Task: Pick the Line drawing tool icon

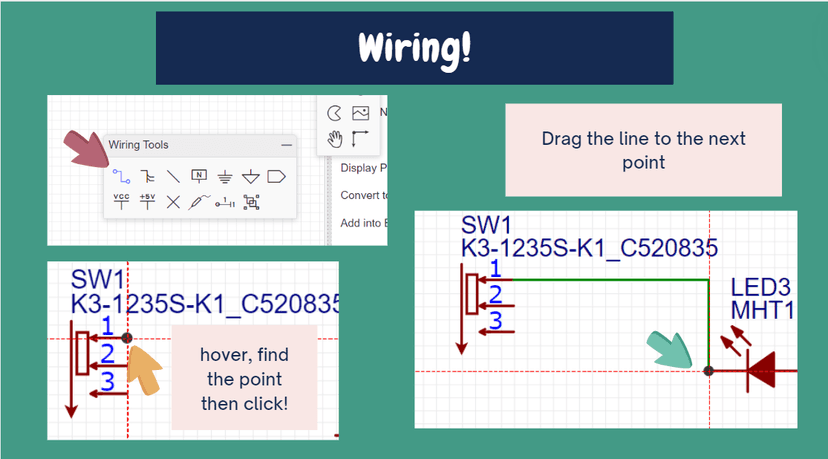Action: coord(173,177)
